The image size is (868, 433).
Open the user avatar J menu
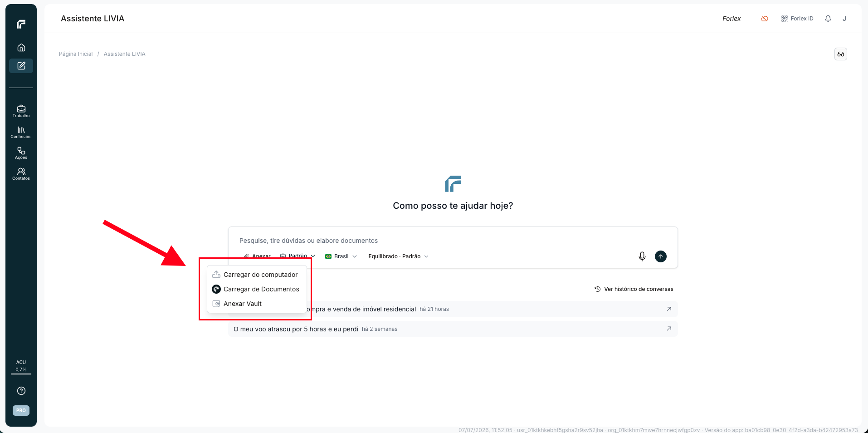click(844, 19)
